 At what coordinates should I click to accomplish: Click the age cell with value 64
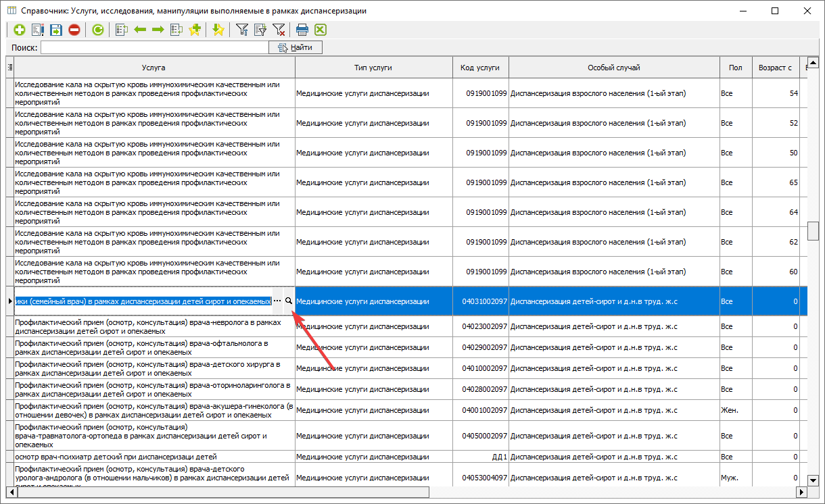pyautogui.click(x=776, y=212)
